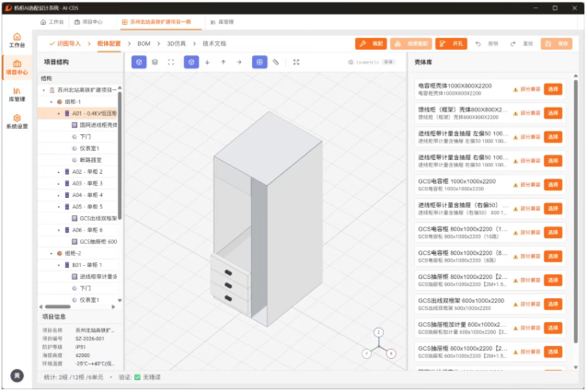
Task: Click the fit-to-screen icon in the viewport toolbar
Action: coord(296,63)
